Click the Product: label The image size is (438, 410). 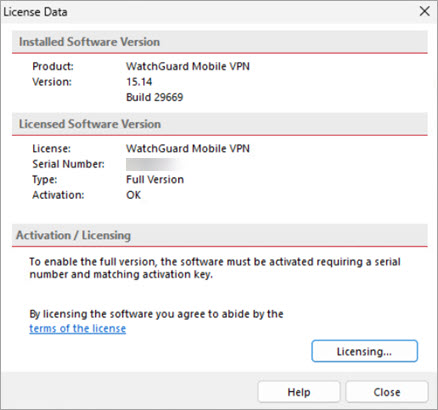53,66
